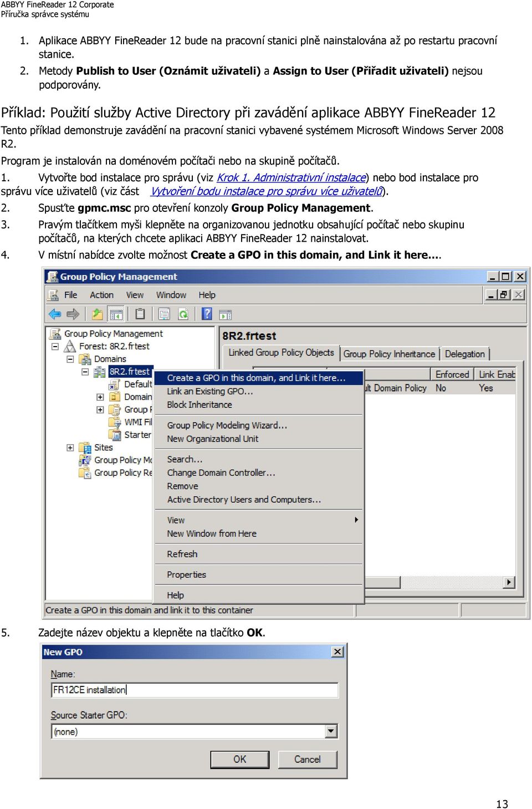This screenshot has height=809, width=532.
Task: Choose Help from context menu
Action: (x=258, y=595)
